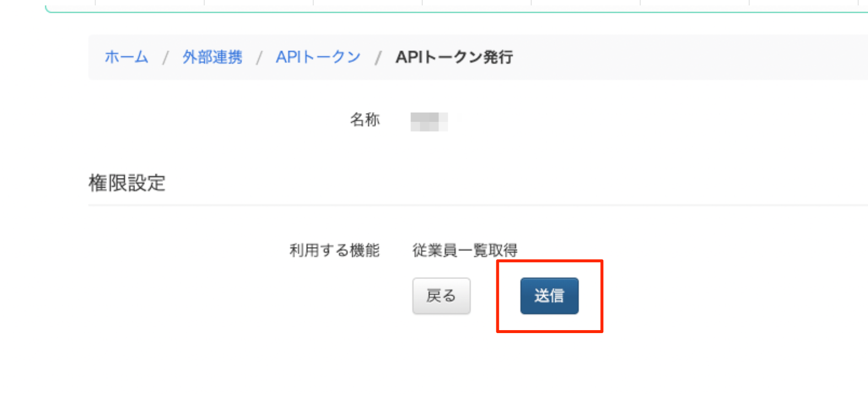
Task: Click the 名称 label
Action: (x=364, y=119)
